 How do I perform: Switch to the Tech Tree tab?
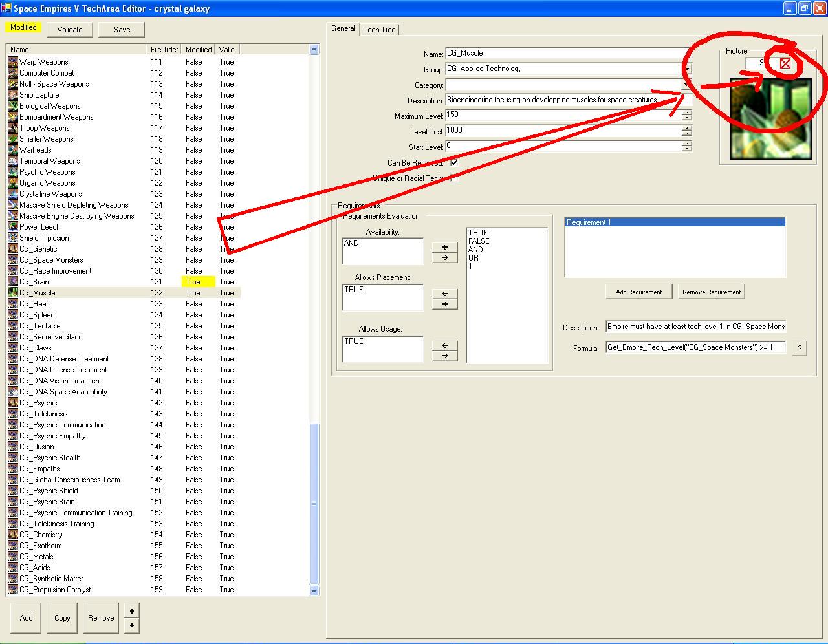[x=379, y=29]
